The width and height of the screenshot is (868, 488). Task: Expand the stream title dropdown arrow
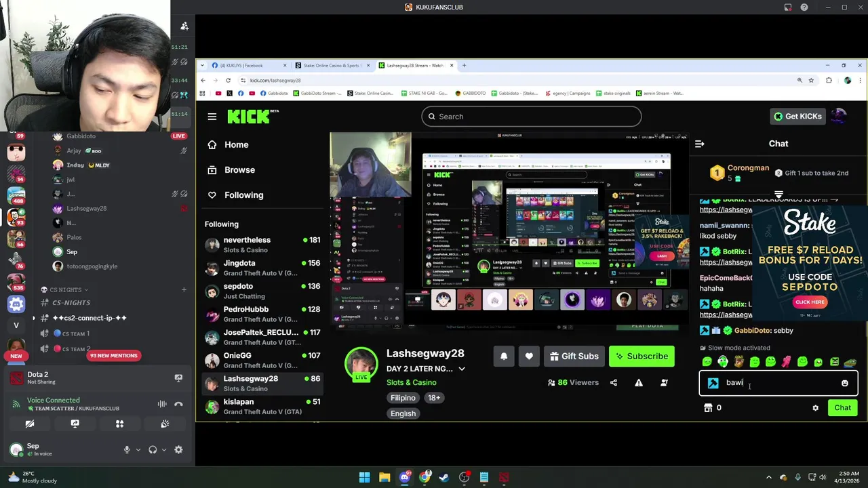462,369
